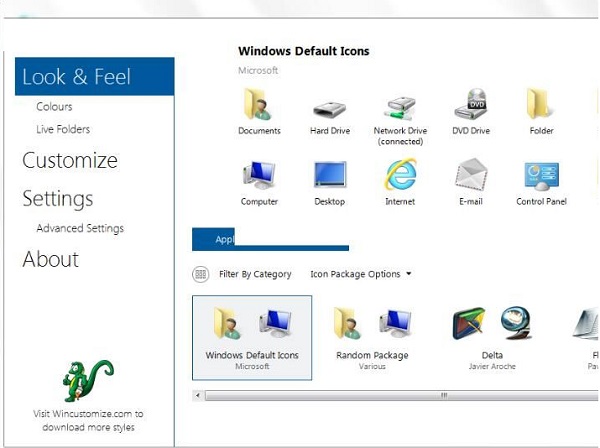Image resolution: width=600 pixels, height=448 pixels.
Task: Click the Windows Default Icons heading
Action: point(304,51)
